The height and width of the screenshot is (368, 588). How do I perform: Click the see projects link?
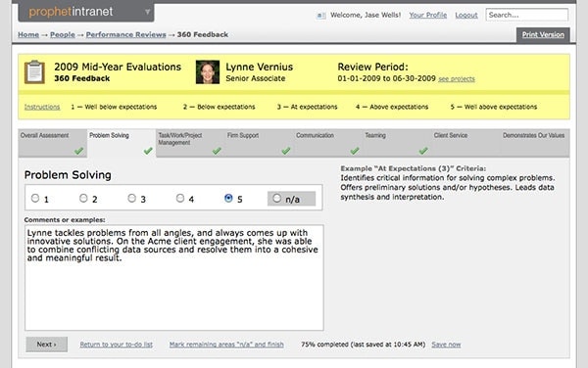[457, 79]
